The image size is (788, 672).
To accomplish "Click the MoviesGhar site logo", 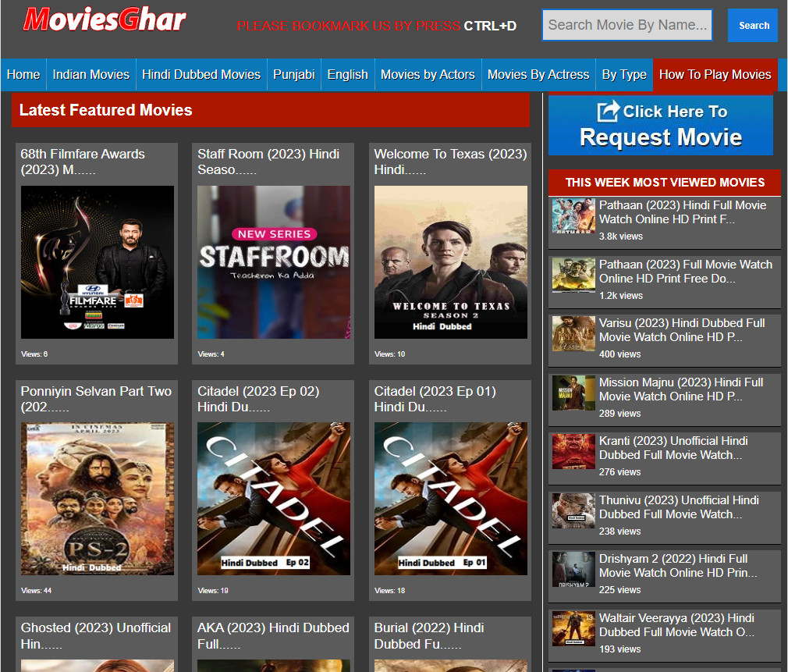I will tap(105, 20).
